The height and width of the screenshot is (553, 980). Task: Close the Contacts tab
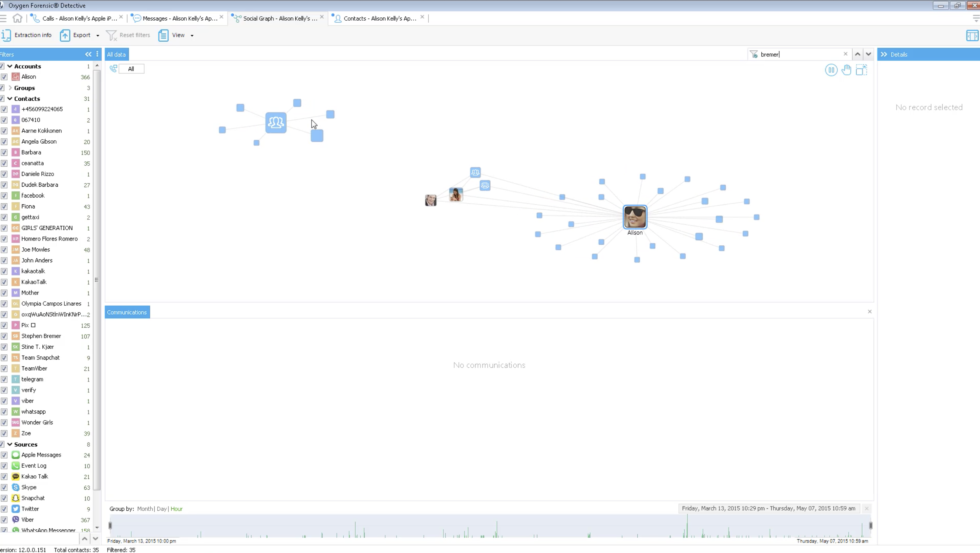tap(422, 17)
